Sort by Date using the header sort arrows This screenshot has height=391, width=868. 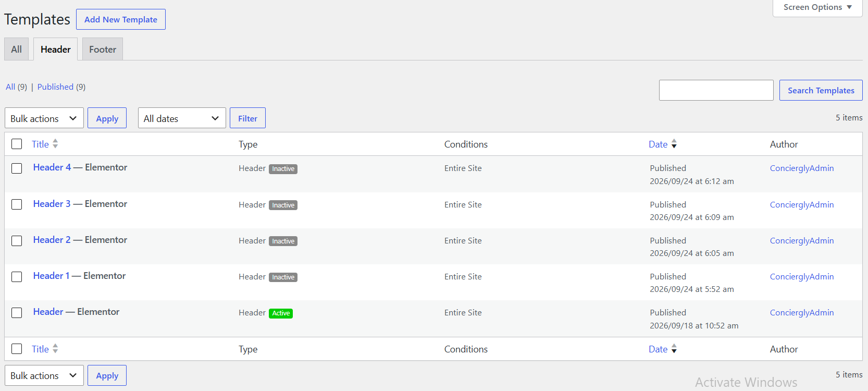coord(674,144)
